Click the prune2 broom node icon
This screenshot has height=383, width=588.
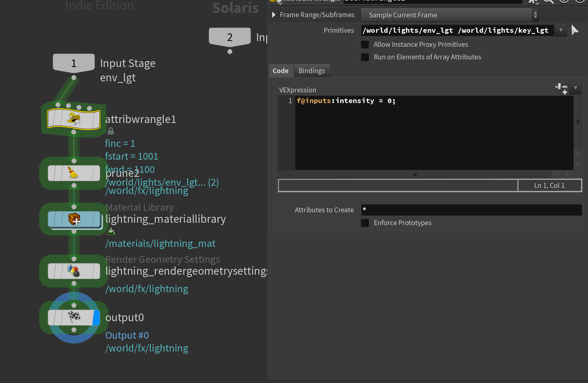[x=74, y=173]
